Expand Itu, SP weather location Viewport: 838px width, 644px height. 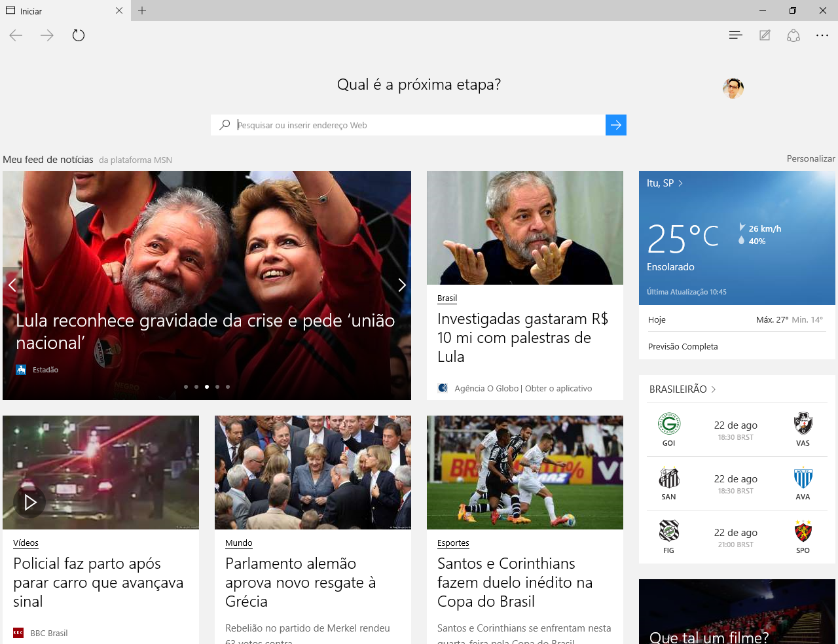tap(665, 183)
